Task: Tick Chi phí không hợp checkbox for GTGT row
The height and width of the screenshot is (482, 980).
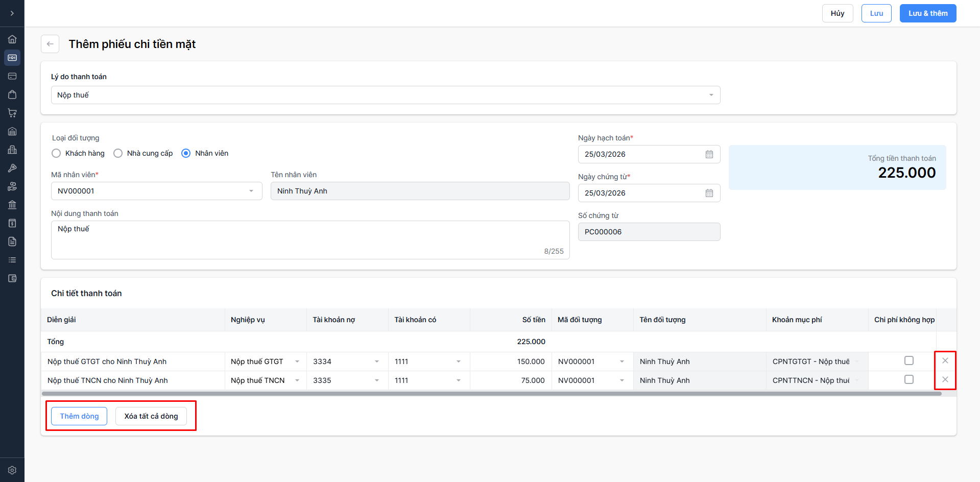Action: click(x=909, y=361)
